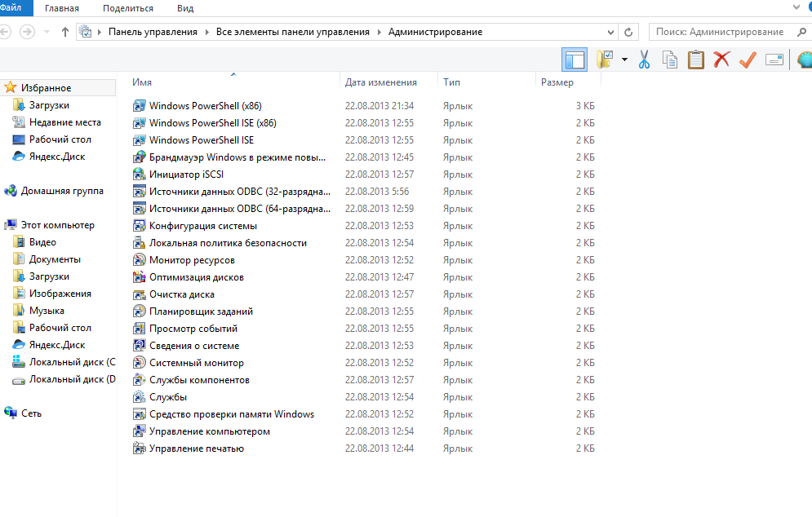Screen dimensions: 812x517
Task: Open Музыка folder in sidebar
Action: coord(47,311)
